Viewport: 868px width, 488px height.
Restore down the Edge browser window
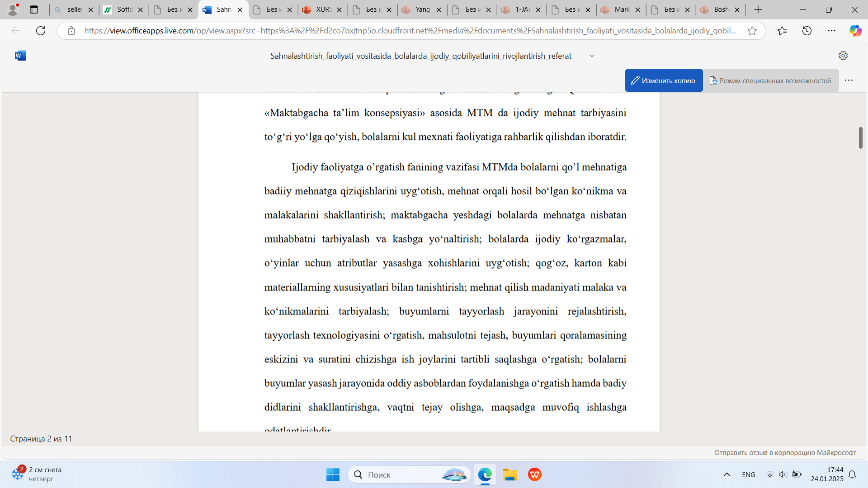829,9
